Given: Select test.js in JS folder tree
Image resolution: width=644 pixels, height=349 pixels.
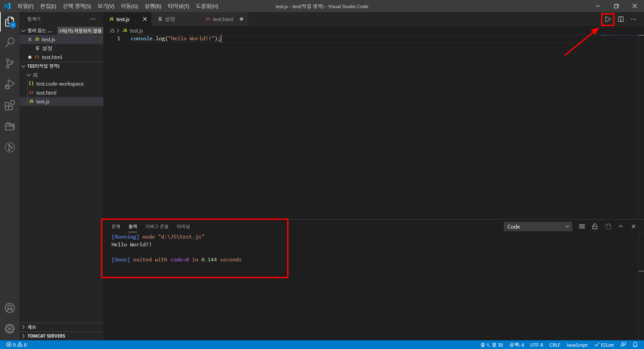Looking at the screenshot, I should [61, 101].
